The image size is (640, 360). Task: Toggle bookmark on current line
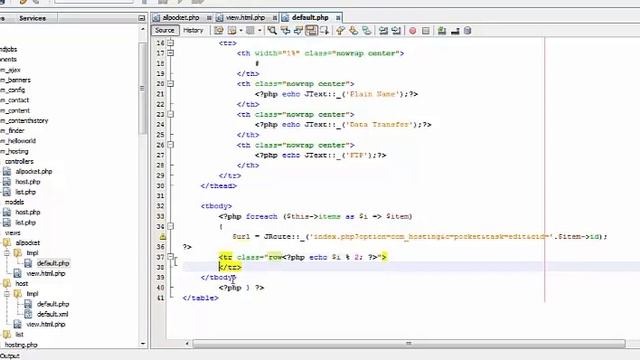pos(367,31)
